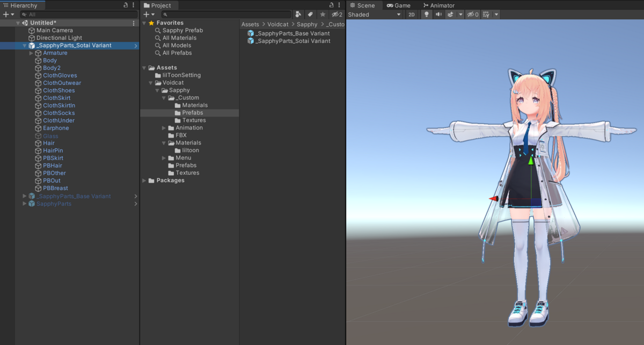This screenshot has height=345, width=644.
Task: Expand _SapphyParts_Base Variant foldout arrow
Action: [x=24, y=196]
